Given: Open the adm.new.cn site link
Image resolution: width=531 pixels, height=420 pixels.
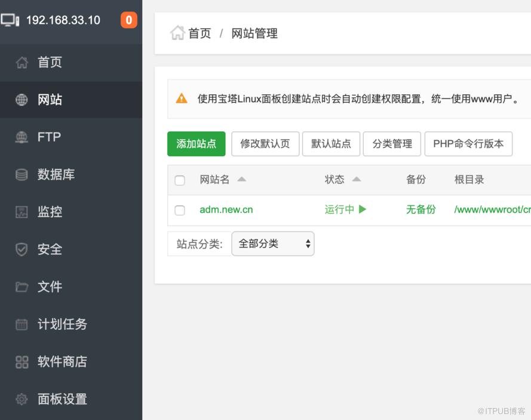Looking at the screenshot, I should click(x=226, y=209).
